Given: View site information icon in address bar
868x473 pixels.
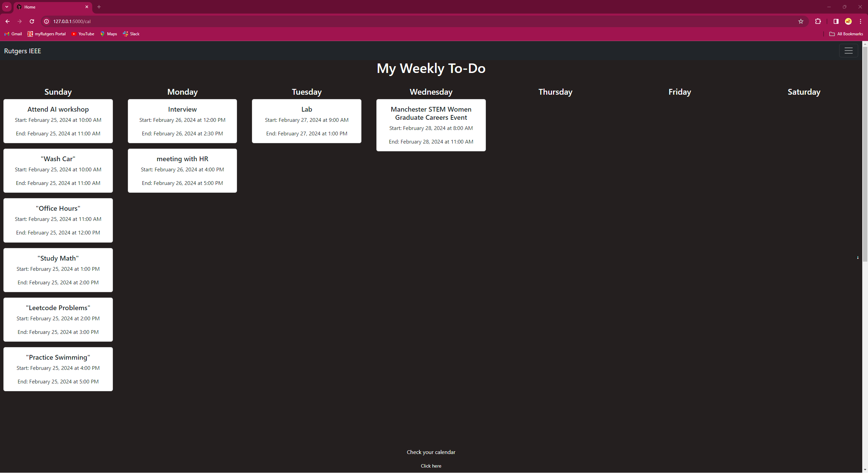Looking at the screenshot, I should click(x=46, y=21).
